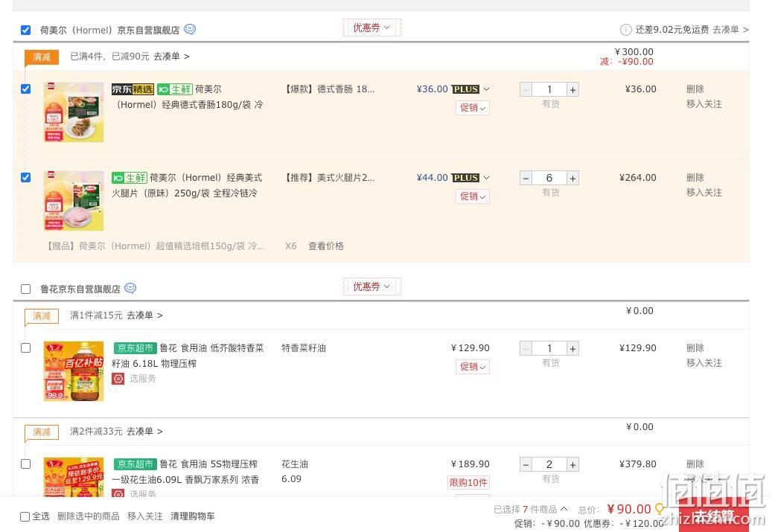Open 低芥酸特香菜籽油 6.18L title link
This screenshot has height=532, width=772.
pyautogui.click(x=188, y=356)
